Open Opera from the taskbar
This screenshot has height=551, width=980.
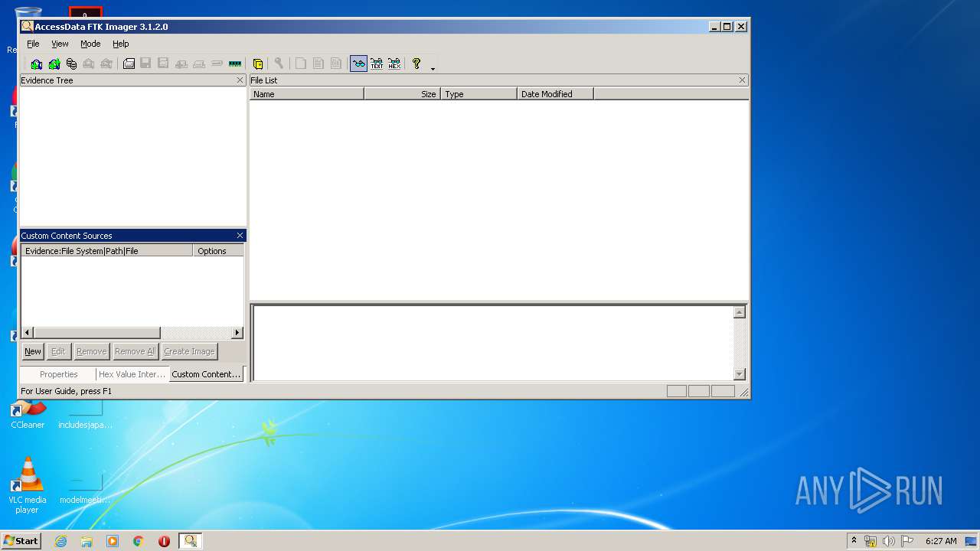tap(164, 541)
